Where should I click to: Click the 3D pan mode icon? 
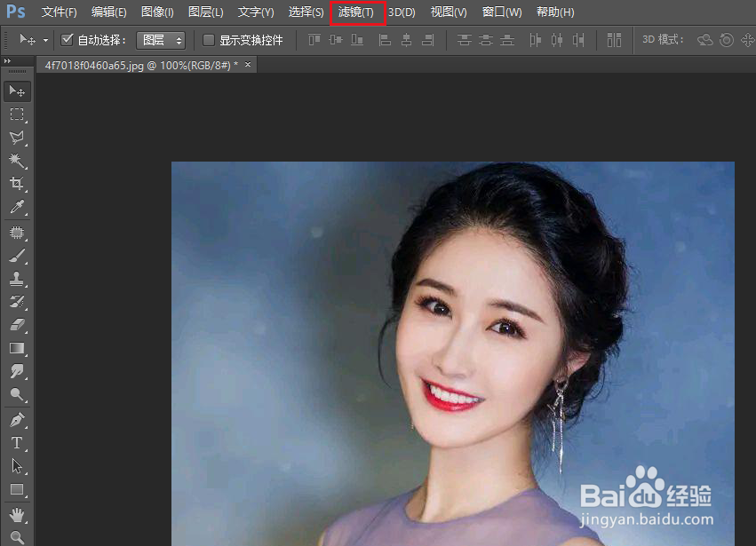click(x=748, y=40)
